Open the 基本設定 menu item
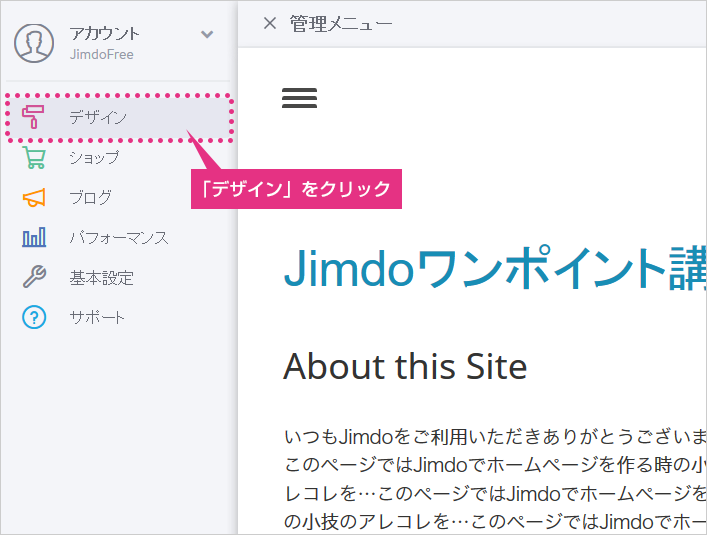This screenshot has height=535, width=707. click(x=101, y=278)
